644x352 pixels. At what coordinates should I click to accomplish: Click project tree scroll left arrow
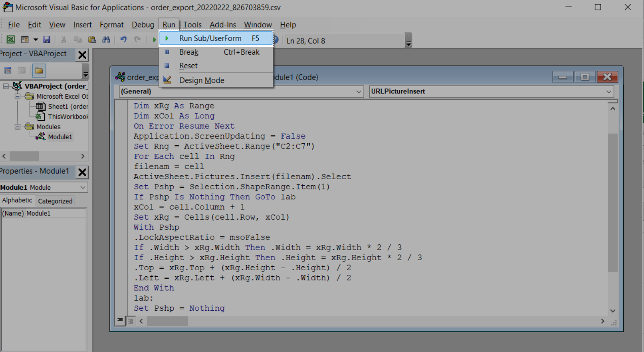4,156
